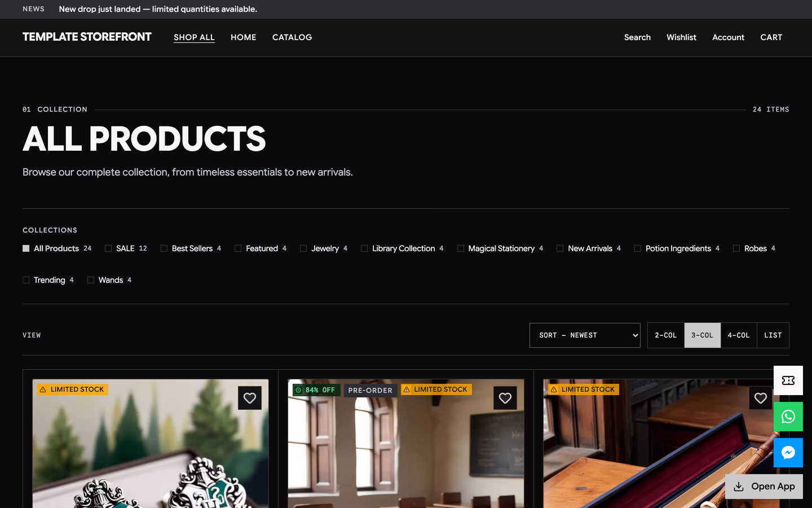Switch to LIST view
Image resolution: width=812 pixels, height=508 pixels.
pos(773,335)
